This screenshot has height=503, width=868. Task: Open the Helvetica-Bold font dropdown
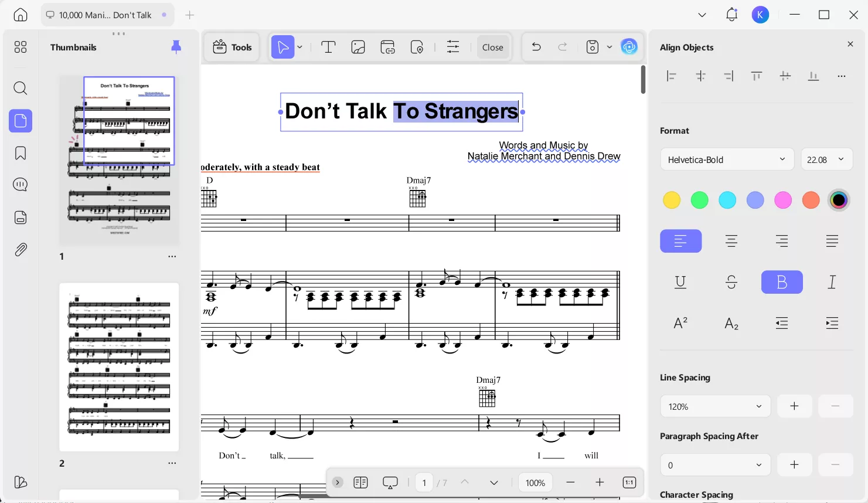coord(727,159)
